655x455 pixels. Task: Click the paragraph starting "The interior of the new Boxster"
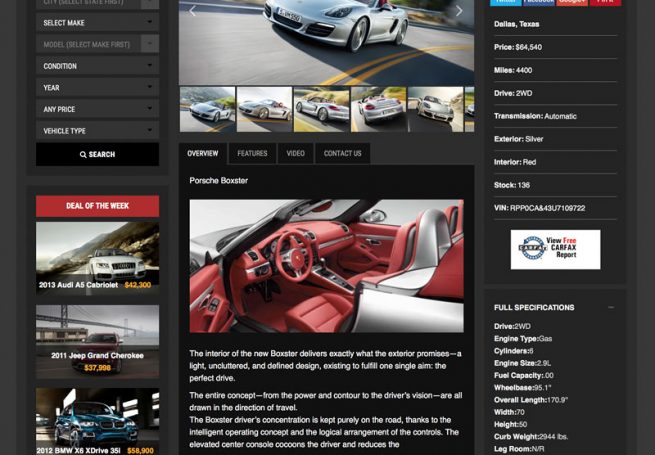click(x=325, y=366)
